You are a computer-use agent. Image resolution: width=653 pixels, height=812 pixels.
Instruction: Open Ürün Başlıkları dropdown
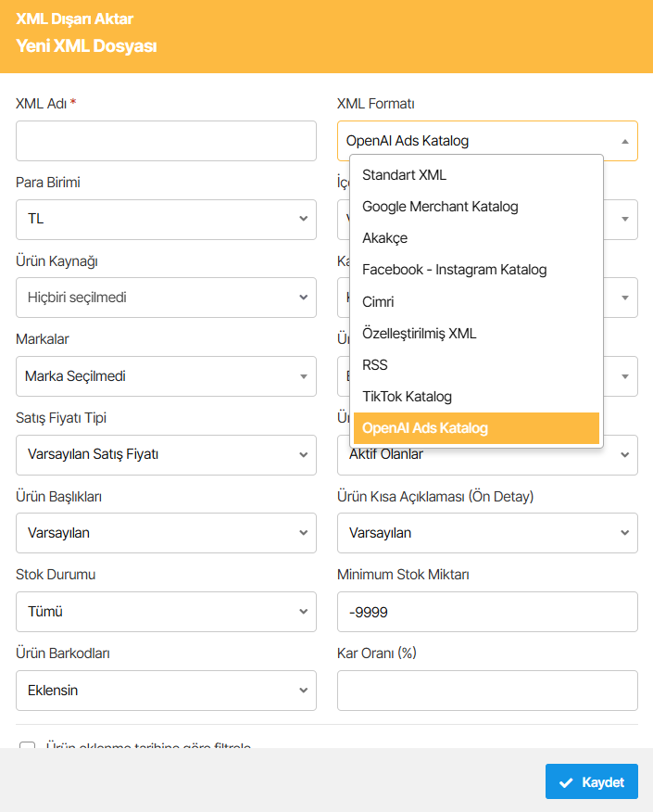pyautogui.click(x=166, y=533)
